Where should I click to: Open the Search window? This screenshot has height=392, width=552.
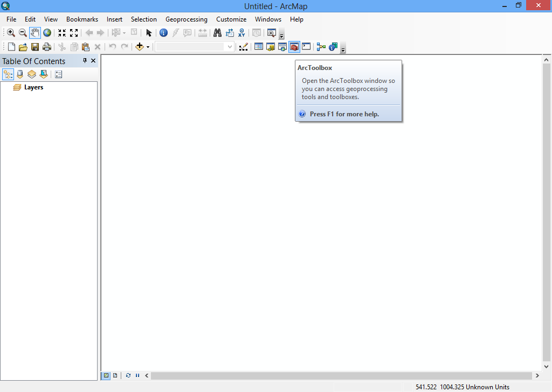282,47
